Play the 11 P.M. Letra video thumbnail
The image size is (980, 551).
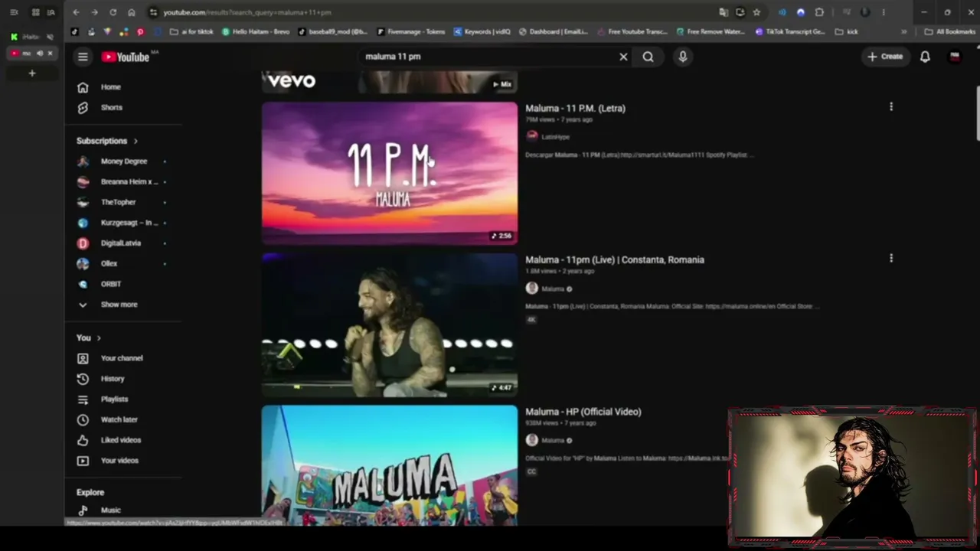point(390,174)
